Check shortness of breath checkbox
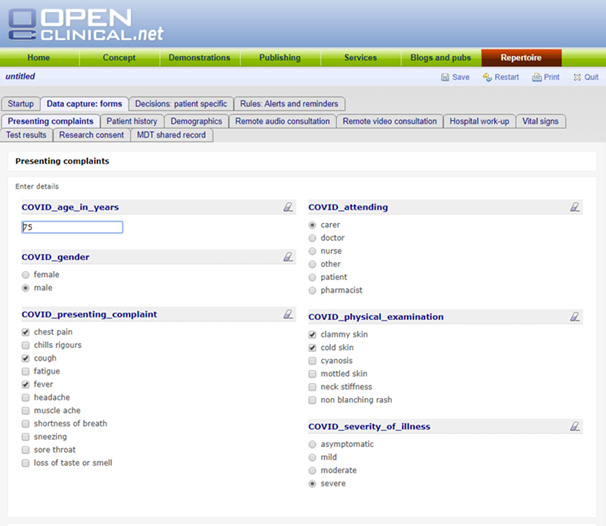The image size is (606, 526). tap(26, 424)
